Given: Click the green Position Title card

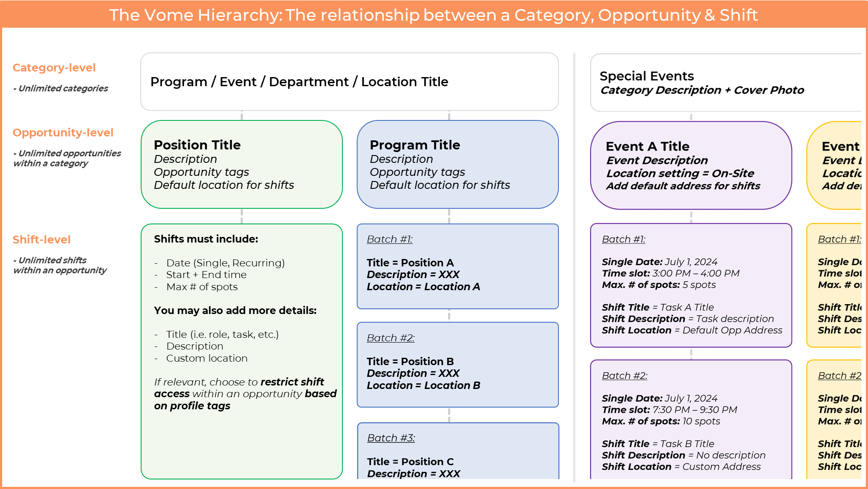Looking at the screenshot, I should [x=242, y=165].
